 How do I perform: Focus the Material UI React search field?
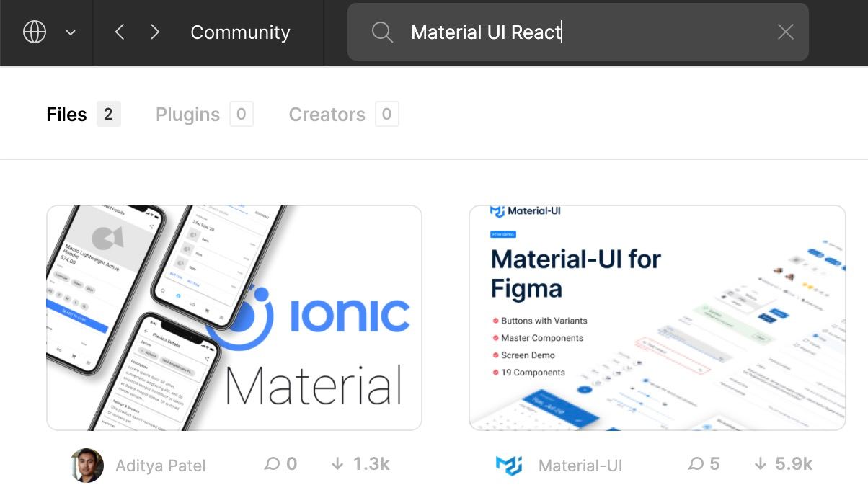tap(578, 32)
